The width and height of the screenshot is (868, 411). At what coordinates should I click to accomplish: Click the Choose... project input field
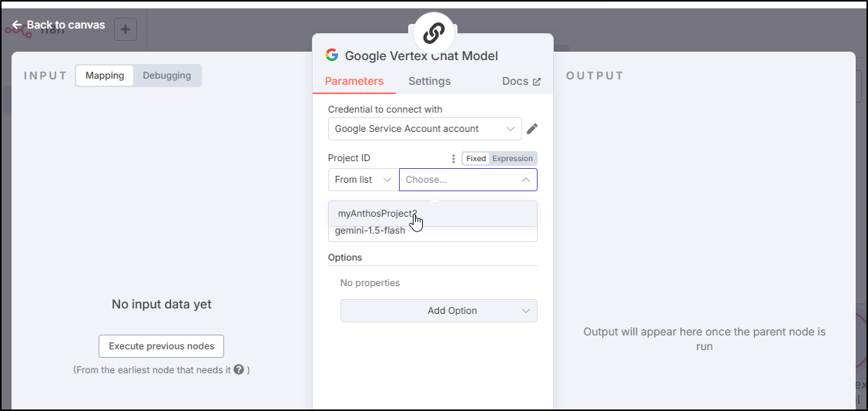[x=468, y=180]
